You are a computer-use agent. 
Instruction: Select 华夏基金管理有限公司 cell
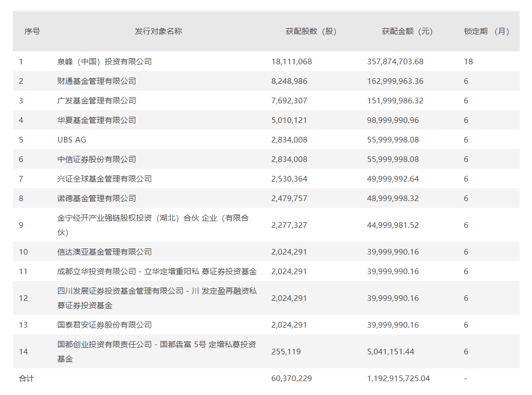tap(97, 120)
